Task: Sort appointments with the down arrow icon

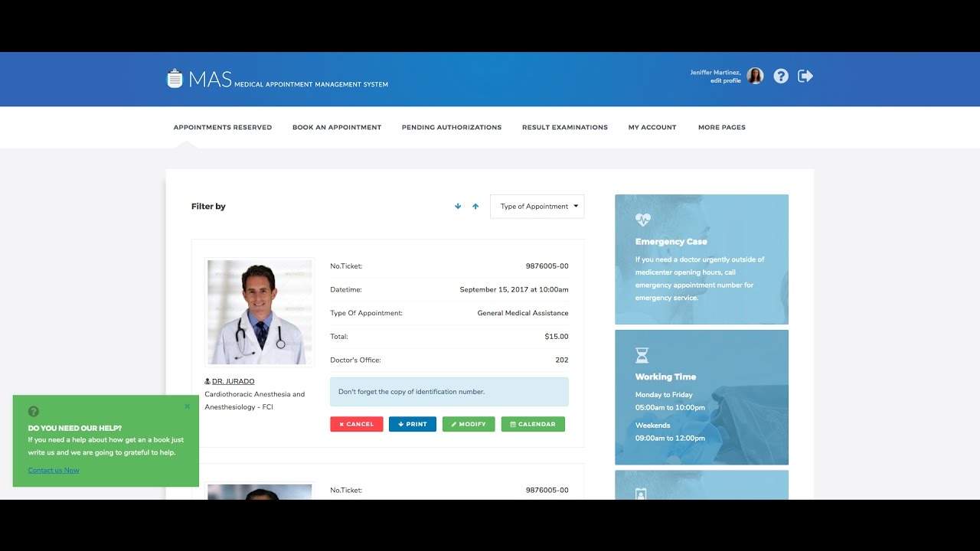Action: [x=458, y=207]
